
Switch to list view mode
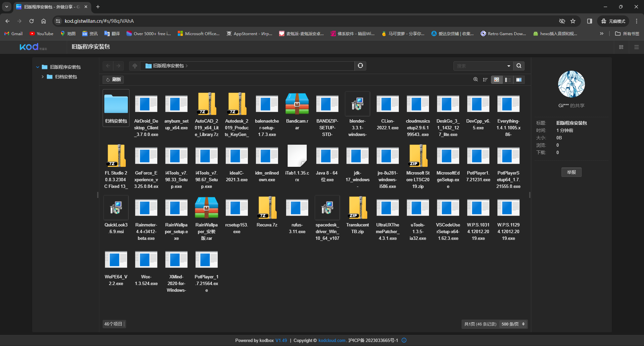[508, 79]
